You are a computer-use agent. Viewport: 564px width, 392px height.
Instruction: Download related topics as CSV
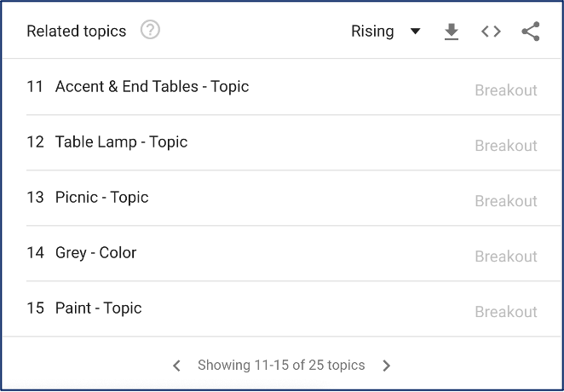click(451, 32)
